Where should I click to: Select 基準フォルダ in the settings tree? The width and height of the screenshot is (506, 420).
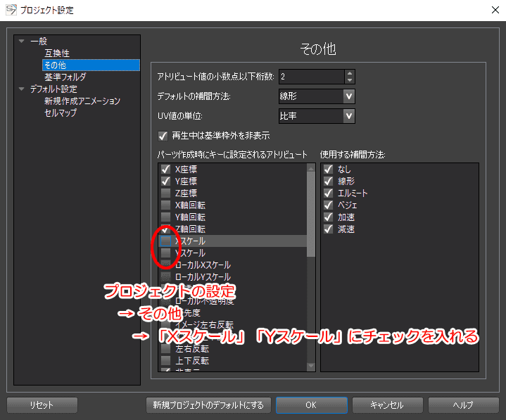pos(65,77)
